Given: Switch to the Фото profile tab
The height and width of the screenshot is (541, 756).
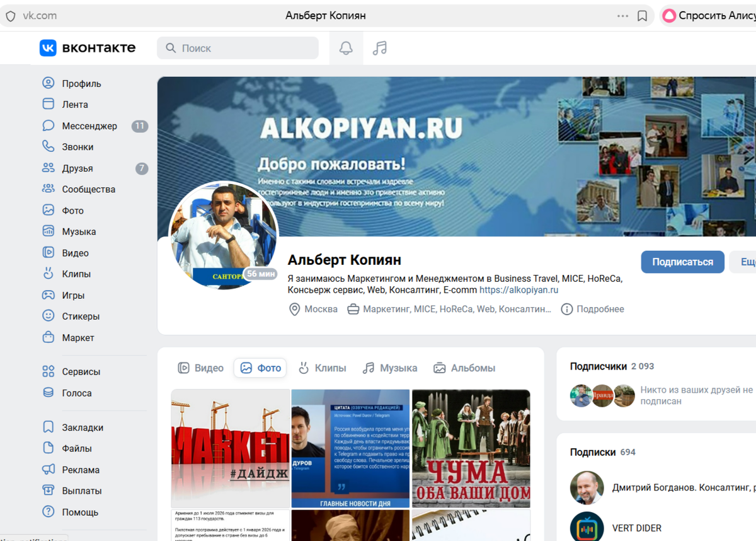Looking at the screenshot, I should [260, 368].
